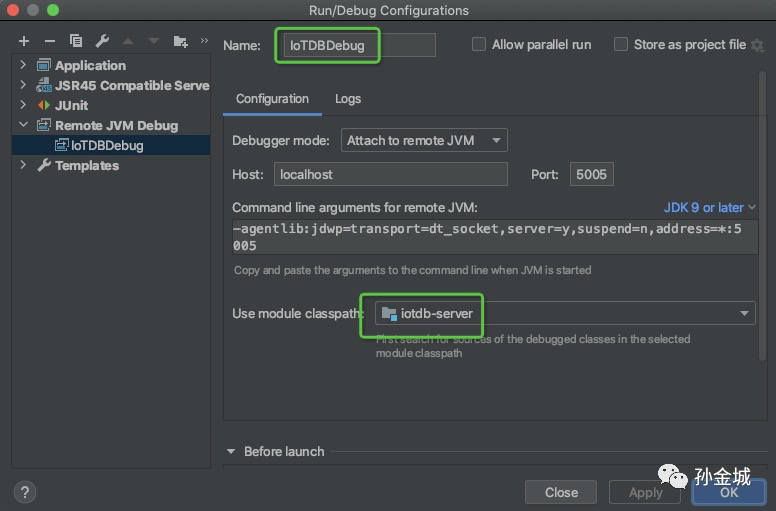Click the help question mark icon
This screenshot has width=776, height=511.
coord(26,492)
